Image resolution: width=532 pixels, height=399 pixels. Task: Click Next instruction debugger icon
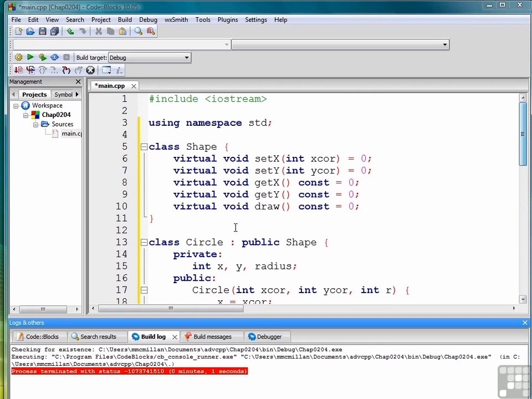(54, 70)
